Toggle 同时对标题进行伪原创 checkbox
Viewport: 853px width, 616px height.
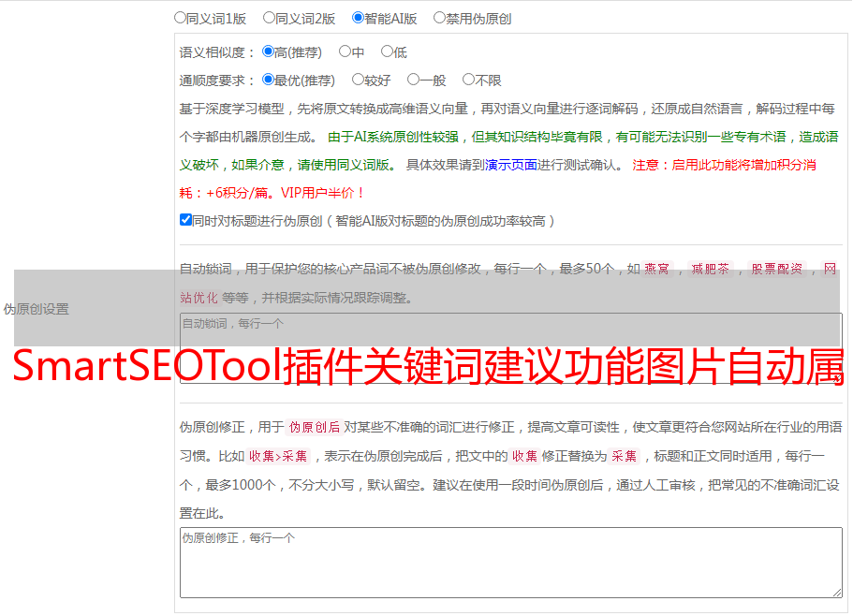pyautogui.click(x=185, y=220)
